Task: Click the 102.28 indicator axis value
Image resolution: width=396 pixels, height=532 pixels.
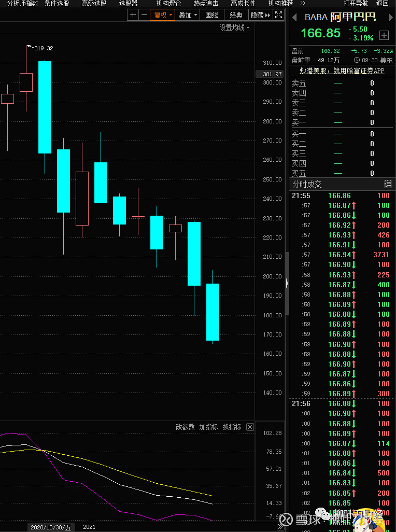Action: click(x=272, y=433)
